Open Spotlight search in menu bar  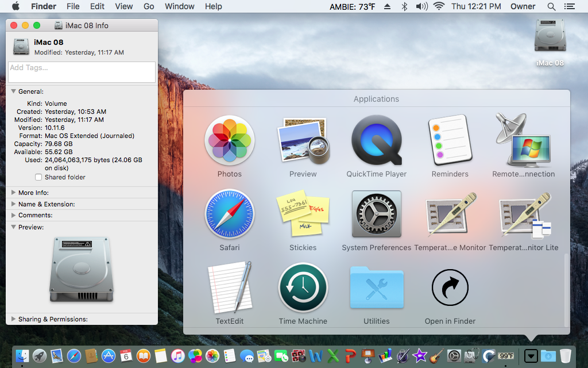pos(551,6)
